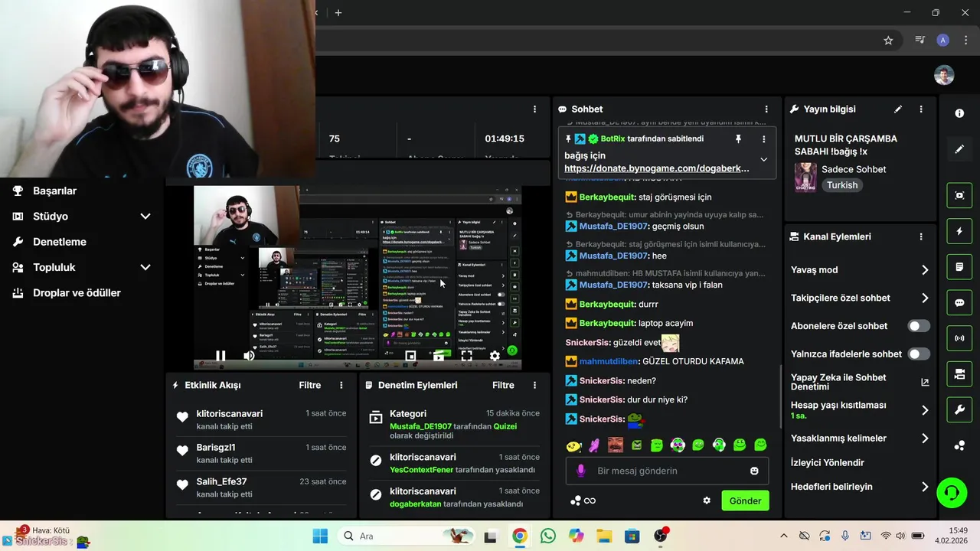
Task: Open channel points icon below chat input
Action: pyautogui.click(x=577, y=500)
